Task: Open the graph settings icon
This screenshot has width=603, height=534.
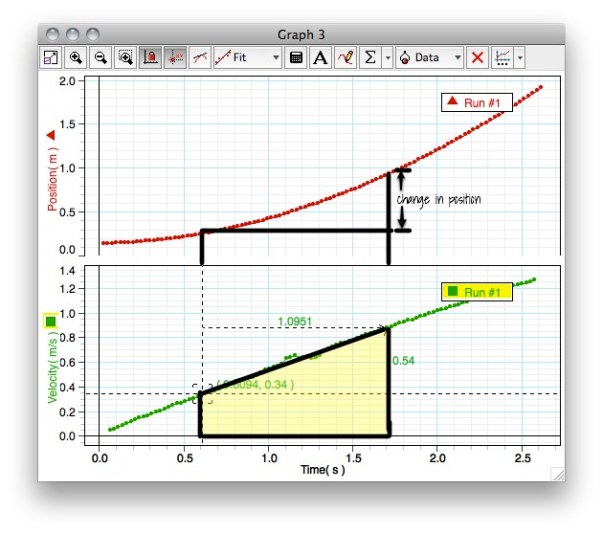Action: [x=502, y=58]
